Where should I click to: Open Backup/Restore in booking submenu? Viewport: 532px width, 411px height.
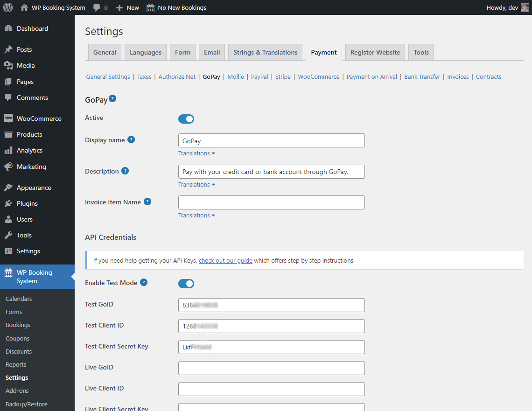pyautogui.click(x=27, y=404)
